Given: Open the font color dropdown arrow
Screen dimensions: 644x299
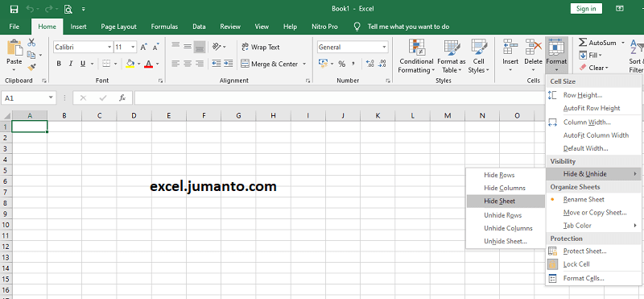Looking at the screenshot, I should pyautogui.click(x=157, y=64).
